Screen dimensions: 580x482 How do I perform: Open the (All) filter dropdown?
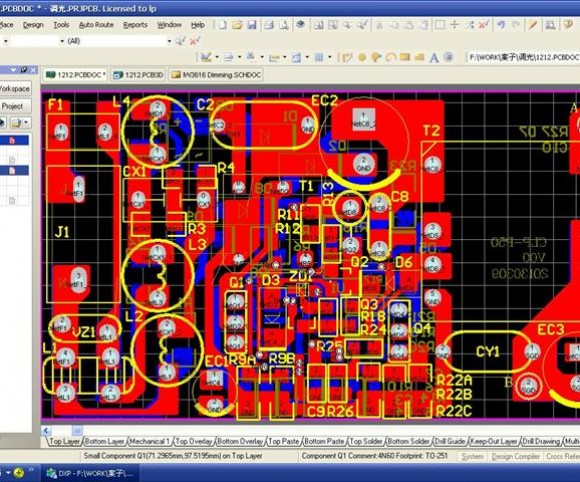[x=169, y=41]
